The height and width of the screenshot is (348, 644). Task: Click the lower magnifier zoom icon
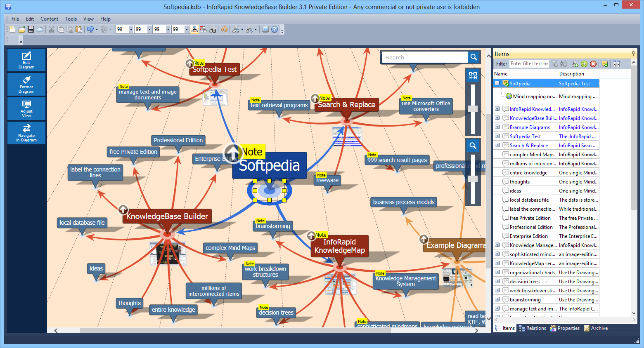coord(473,146)
